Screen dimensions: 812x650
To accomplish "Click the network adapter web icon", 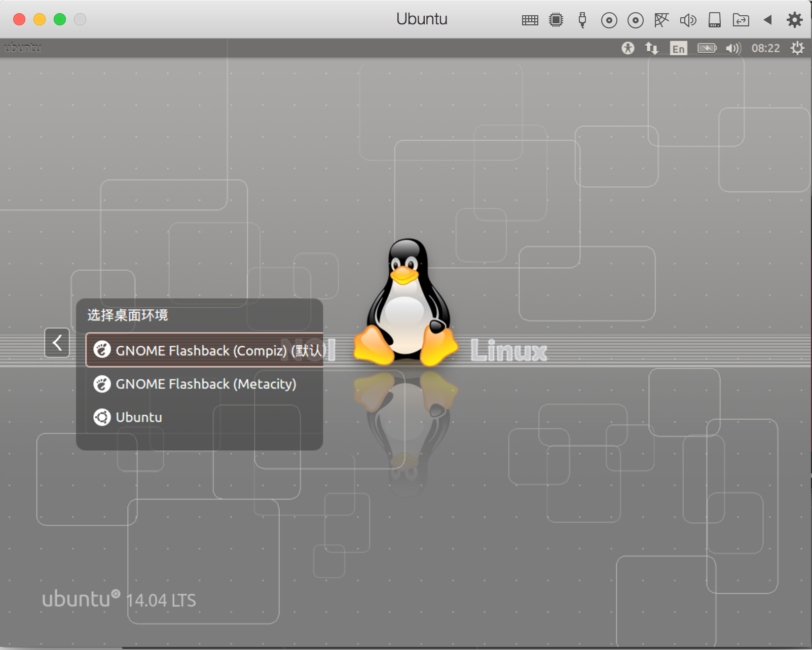I will click(x=661, y=19).
